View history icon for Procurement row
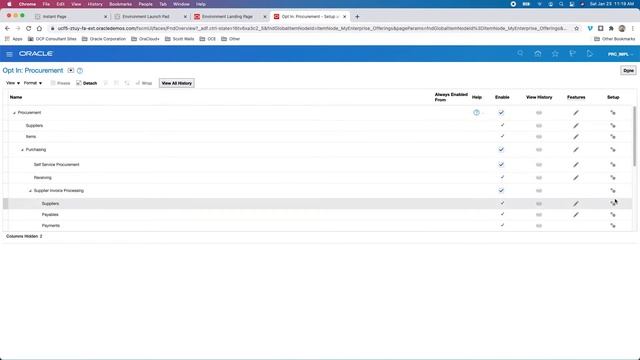 [539, 113]
